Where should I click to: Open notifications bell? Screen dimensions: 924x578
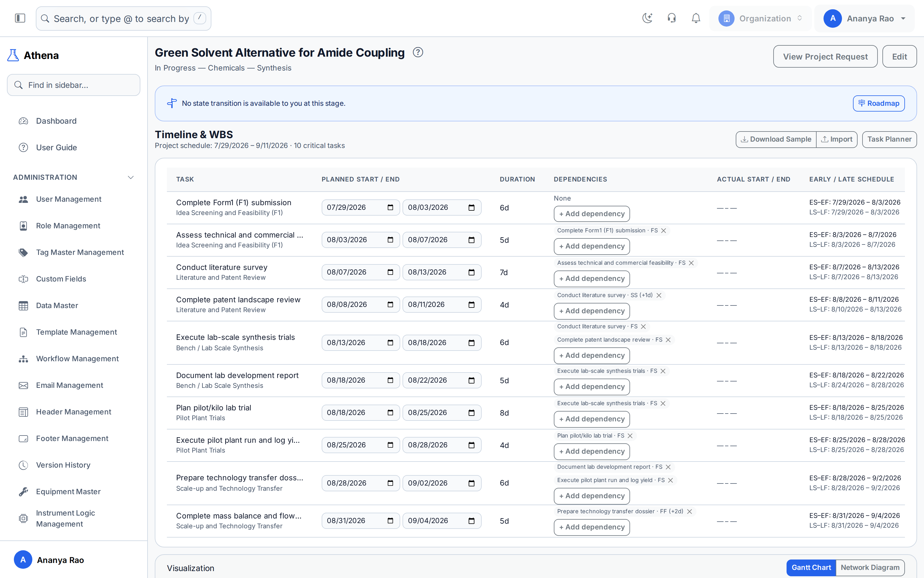tap(696, 18)
